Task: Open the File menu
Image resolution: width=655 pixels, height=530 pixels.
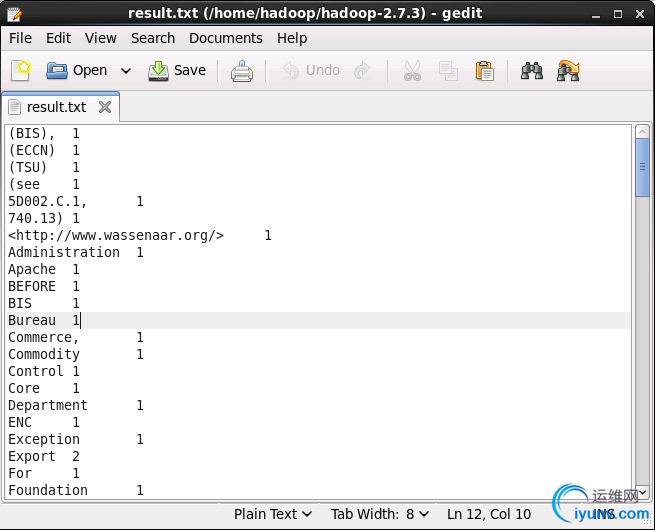Action: click(x=20, y=38)
